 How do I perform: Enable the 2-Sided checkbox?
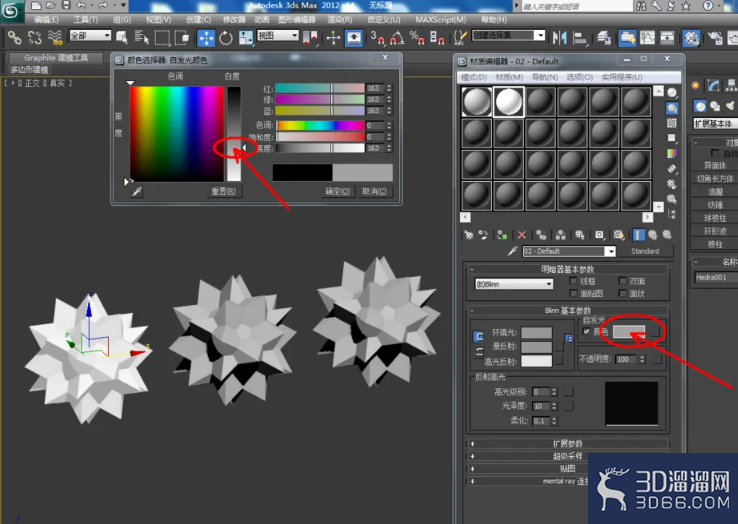point(623,281)
